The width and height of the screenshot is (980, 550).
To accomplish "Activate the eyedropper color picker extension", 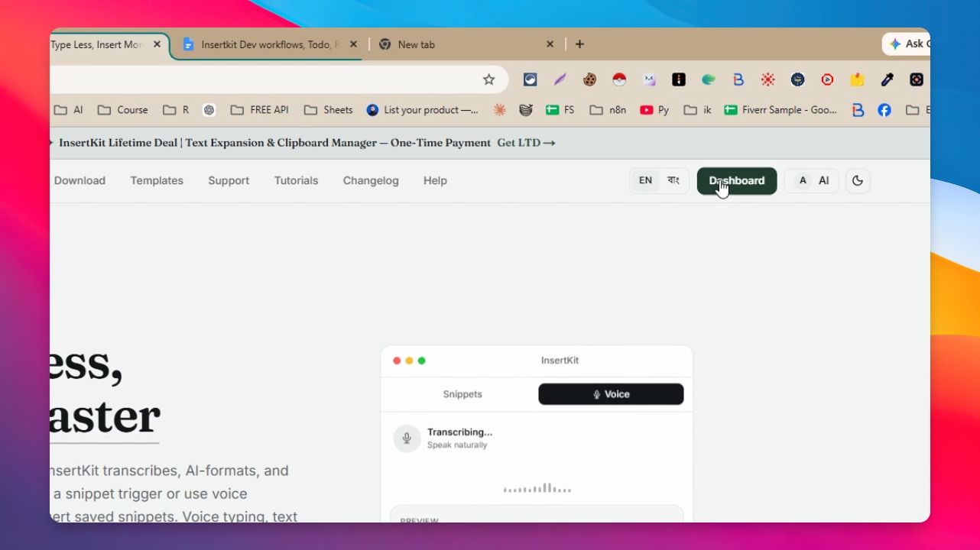I will tap(887, 79).
